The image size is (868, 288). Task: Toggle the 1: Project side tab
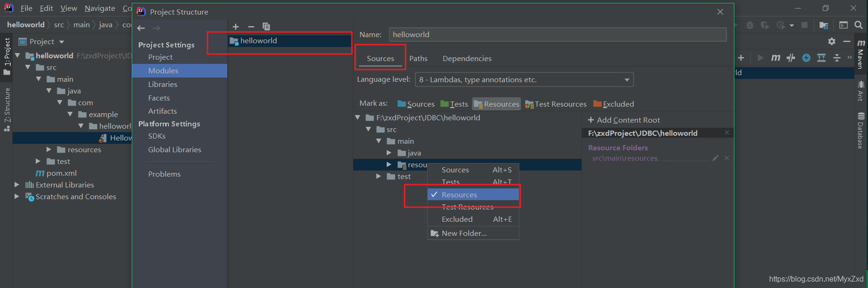[7, 56]
